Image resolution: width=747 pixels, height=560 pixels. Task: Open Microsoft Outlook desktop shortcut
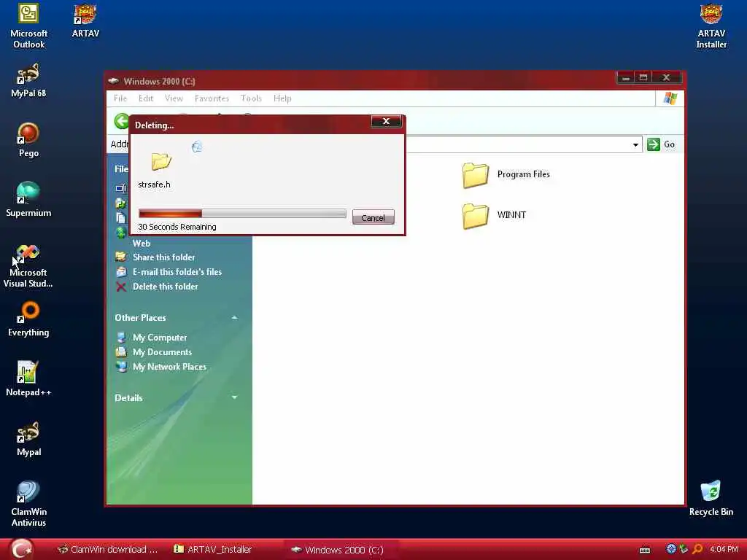point(28,26)
